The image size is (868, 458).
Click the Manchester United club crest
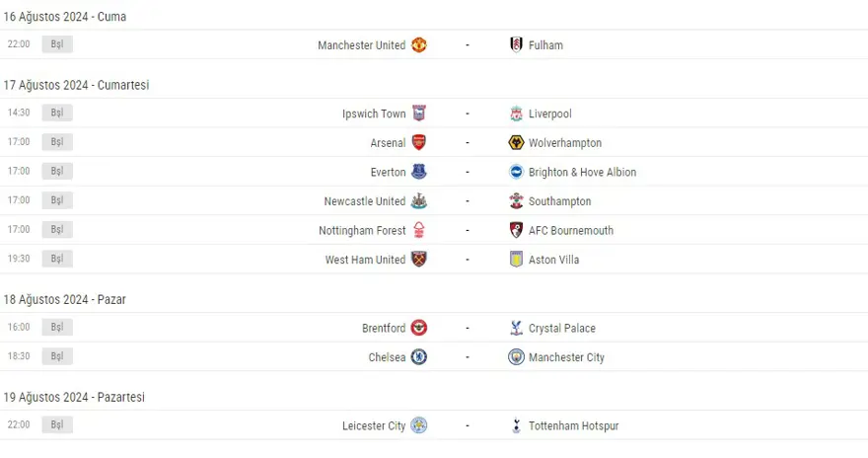(419, 45)
